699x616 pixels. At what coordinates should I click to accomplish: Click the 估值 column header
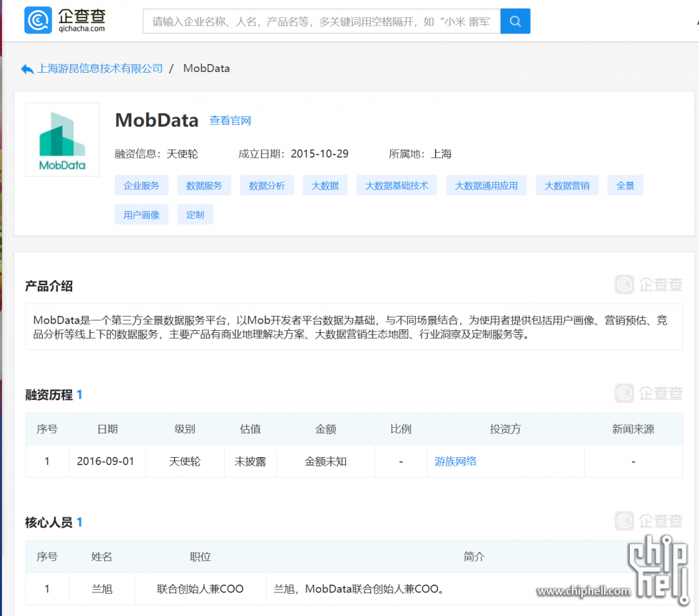pyautogui.click(x=250, y=429)
